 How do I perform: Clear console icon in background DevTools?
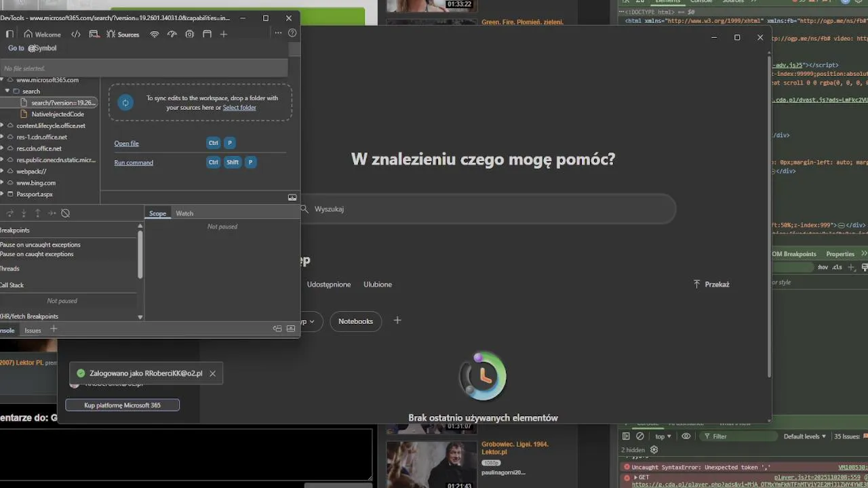coord(639,436)
